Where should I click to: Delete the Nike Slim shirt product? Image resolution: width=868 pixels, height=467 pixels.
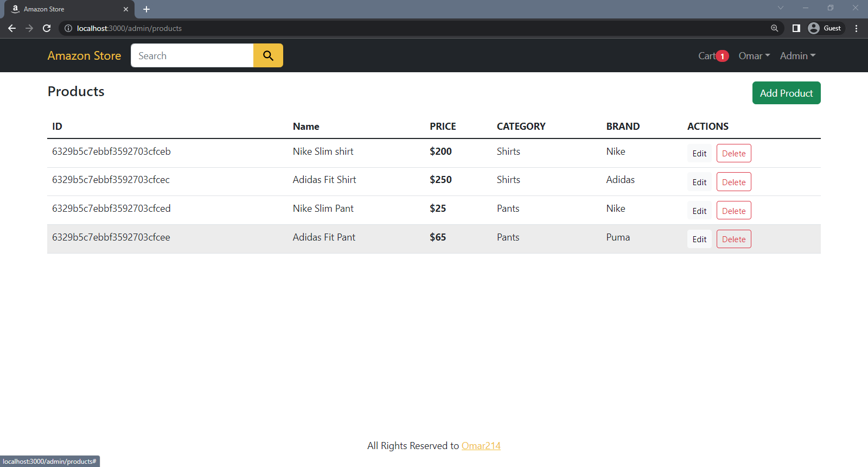click(733, 153)
